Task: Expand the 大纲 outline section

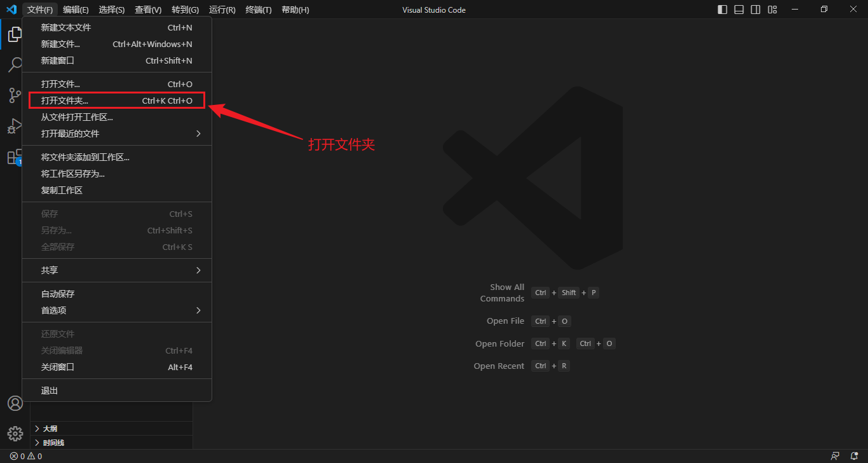Action: [112, 429]
